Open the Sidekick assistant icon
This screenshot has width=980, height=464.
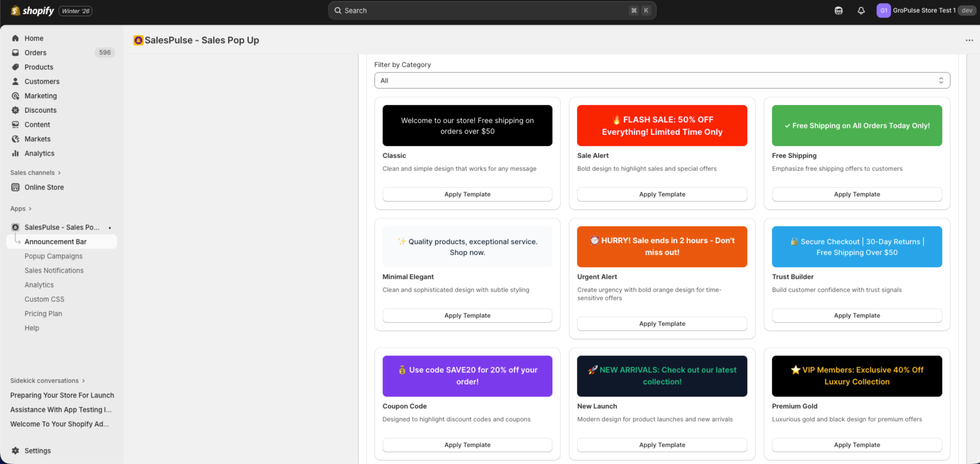click(x=838, y=10)
